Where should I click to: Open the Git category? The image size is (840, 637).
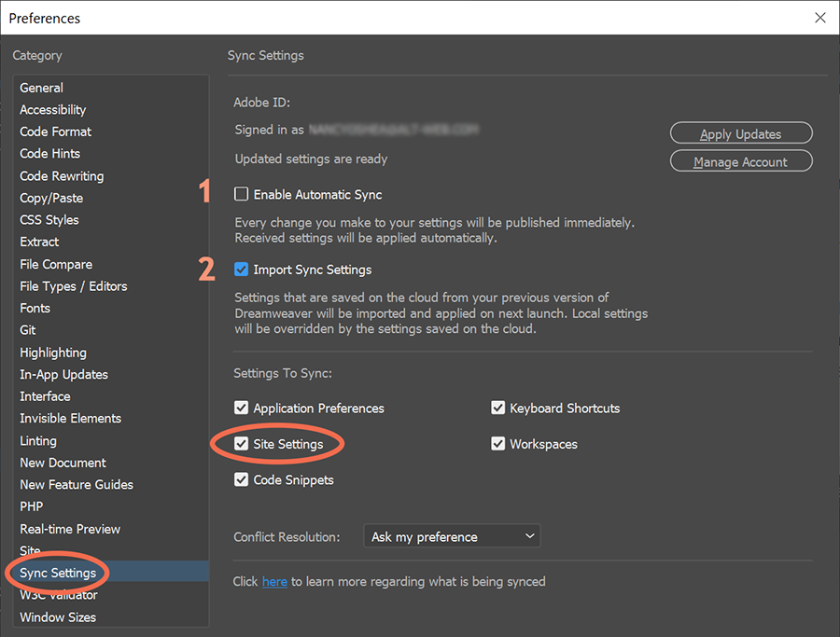pyautogui.click(x=111, y=330)
